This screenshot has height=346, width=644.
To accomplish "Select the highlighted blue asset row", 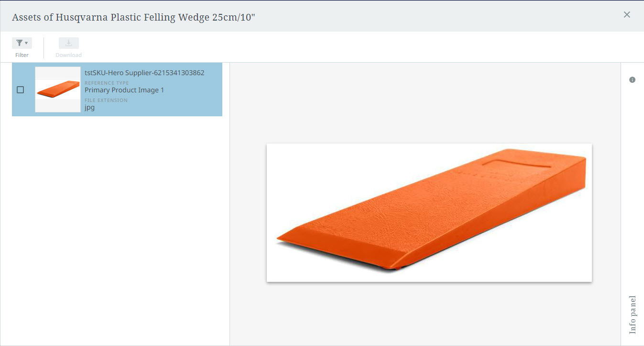I will (x=117, y=89).
